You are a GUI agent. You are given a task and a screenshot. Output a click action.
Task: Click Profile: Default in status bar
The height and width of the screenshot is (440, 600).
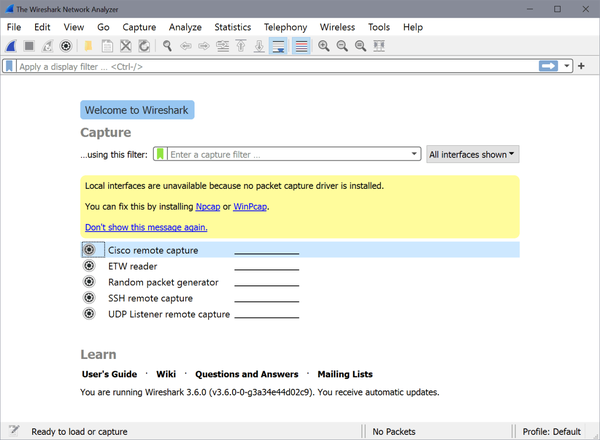click(552, 432)
